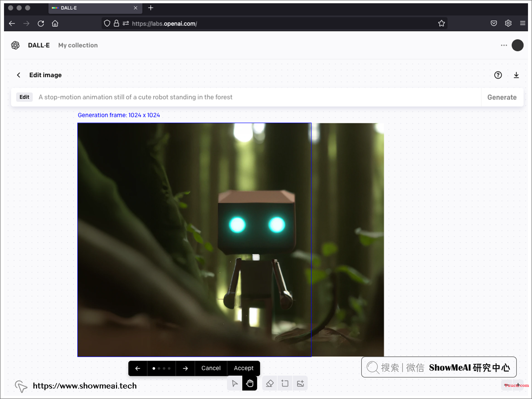Click the labs.openai.com address bar

pos(274,23)
